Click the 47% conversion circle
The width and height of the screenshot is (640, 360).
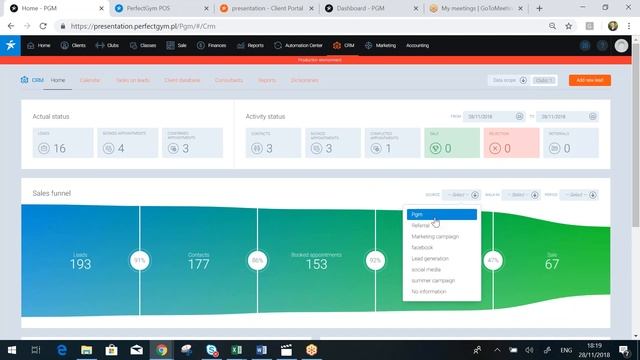[x=493, y=260]
